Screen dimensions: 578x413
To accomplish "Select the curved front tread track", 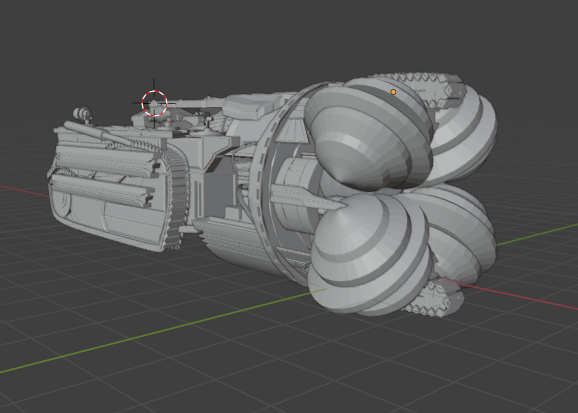I will [177, 195].
